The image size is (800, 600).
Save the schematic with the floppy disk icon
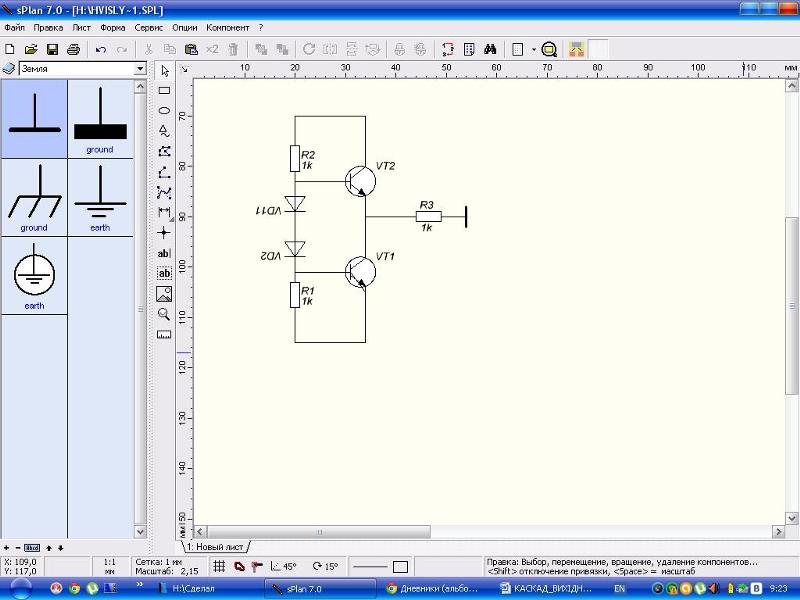tap(52, 49)
